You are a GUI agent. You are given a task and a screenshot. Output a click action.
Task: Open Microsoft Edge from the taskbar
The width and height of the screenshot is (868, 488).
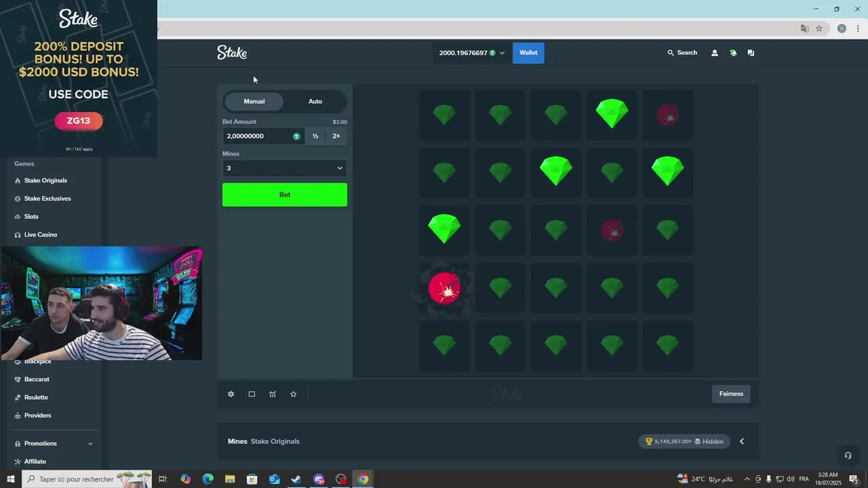point(208,479)
